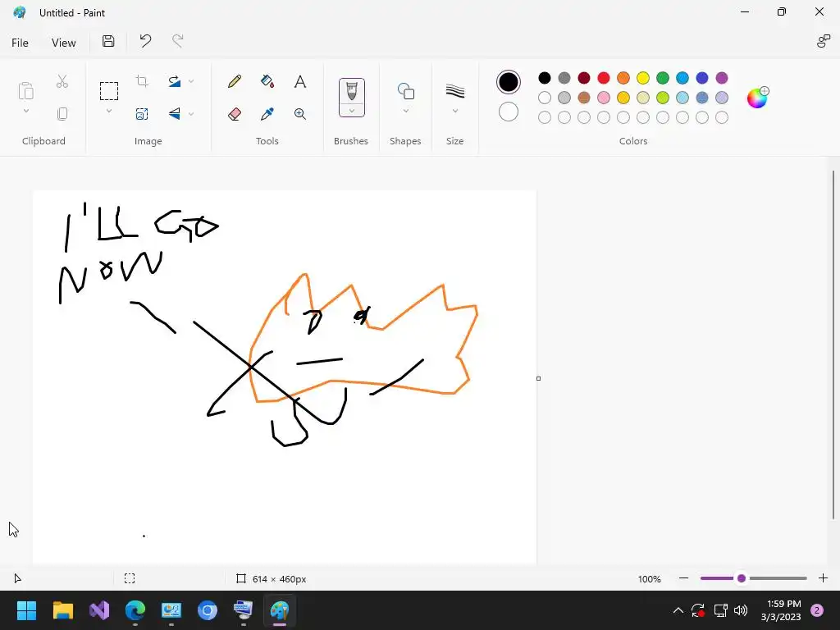Pick the orange color swatch

tap(623, 78)
